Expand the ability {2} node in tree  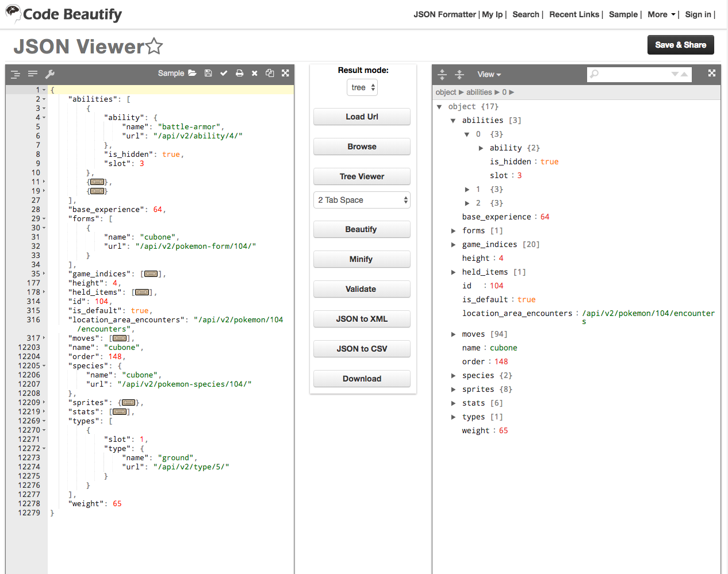pos(481,148)
